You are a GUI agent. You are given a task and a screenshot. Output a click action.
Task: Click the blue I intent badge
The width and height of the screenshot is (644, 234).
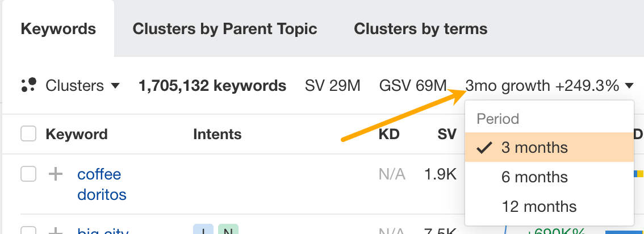pyautogui.click(x=202, y=230)
